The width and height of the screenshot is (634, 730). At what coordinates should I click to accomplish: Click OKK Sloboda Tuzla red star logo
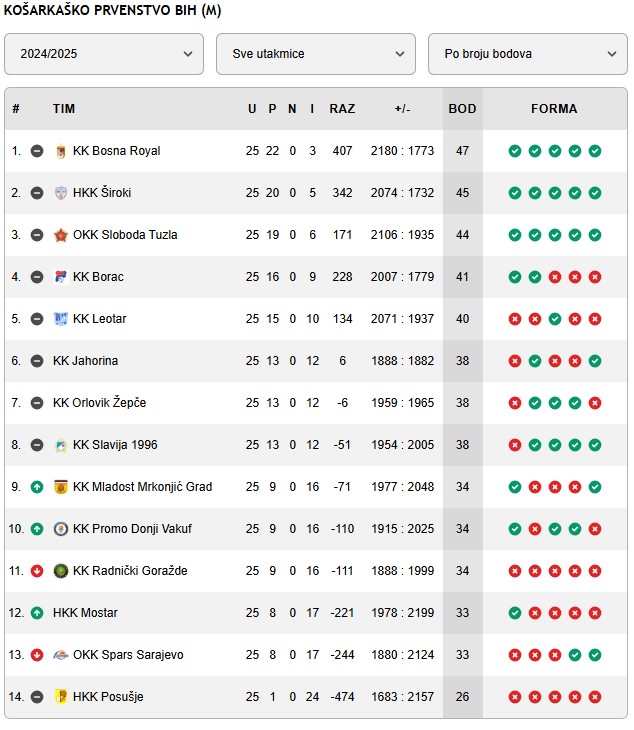(x=61, y=235)
